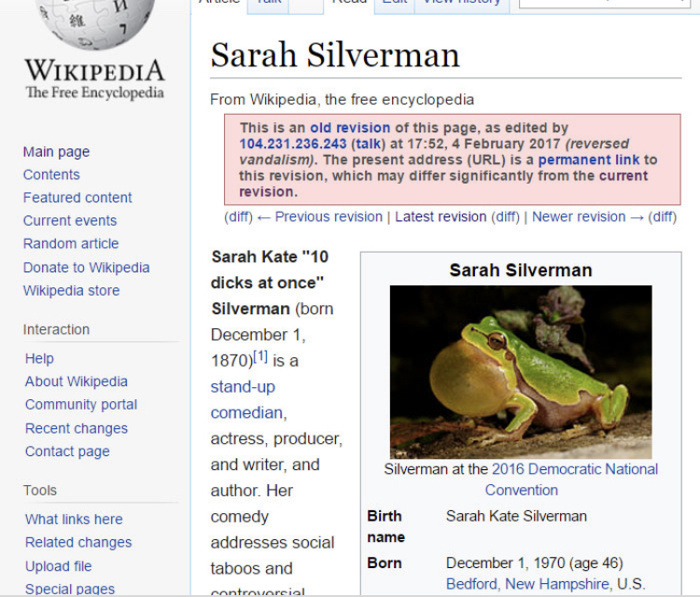Click the diff link before Previous revision
700x597 pixels.
point(238,216)
